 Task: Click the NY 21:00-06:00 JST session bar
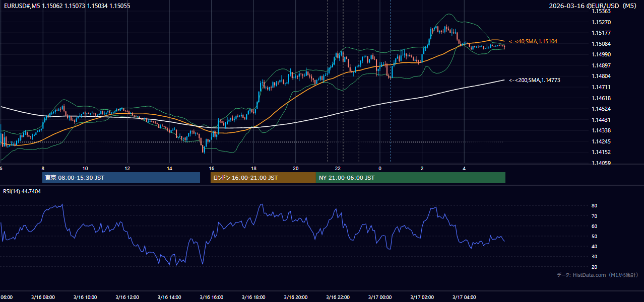411,178
